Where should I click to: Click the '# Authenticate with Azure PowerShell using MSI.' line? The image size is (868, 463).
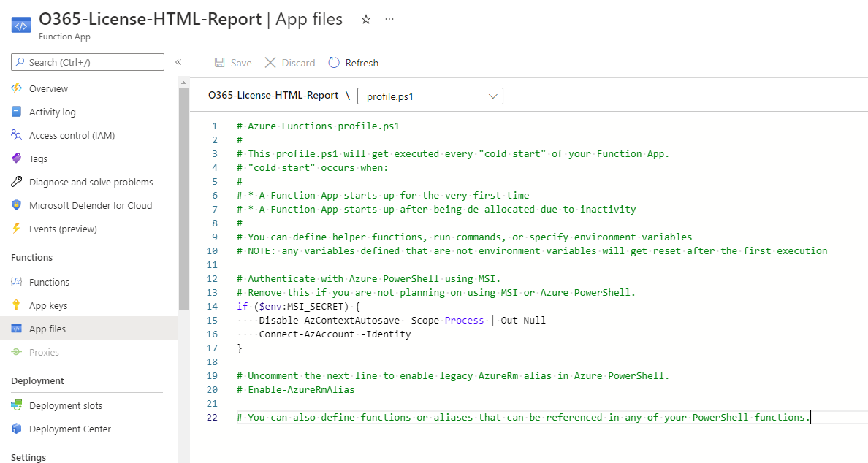tap(369, 279)
